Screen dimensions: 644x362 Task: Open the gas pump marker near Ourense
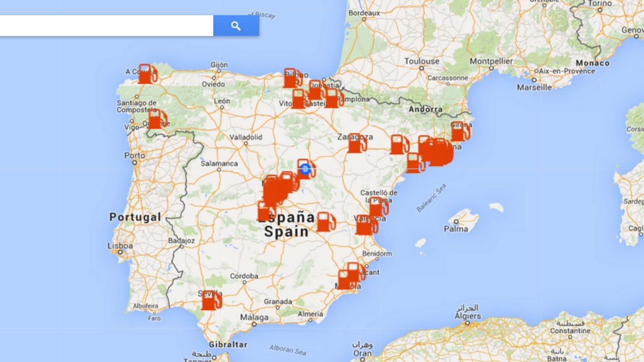coord(157,119)
